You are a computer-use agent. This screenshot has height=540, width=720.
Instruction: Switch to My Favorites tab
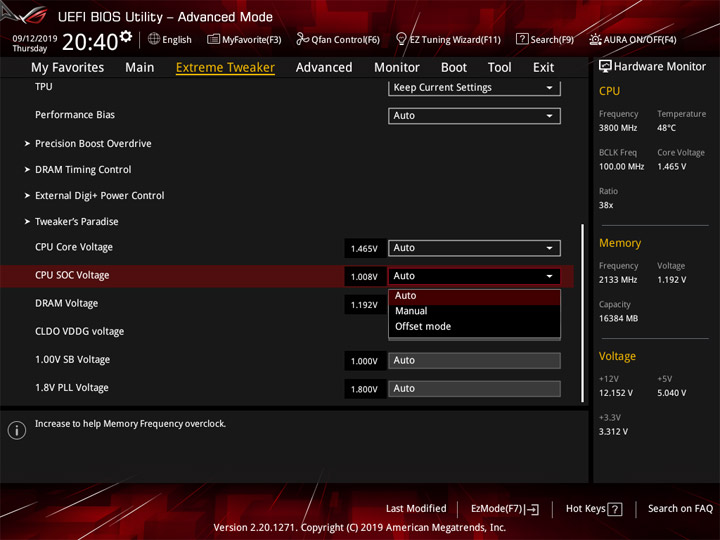[x=68, y=68]
